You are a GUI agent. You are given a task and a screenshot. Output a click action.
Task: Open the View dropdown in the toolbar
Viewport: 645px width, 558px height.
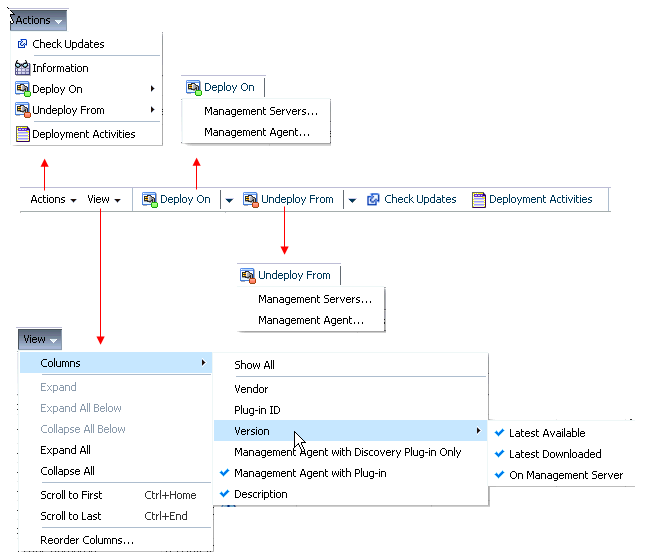tap(104, 199)
